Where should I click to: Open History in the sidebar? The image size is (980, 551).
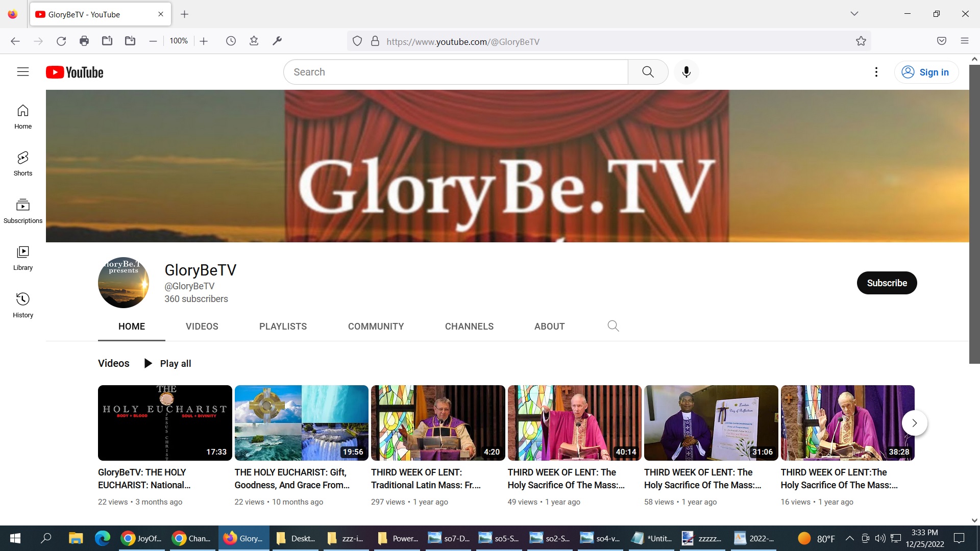pos(23,305)
